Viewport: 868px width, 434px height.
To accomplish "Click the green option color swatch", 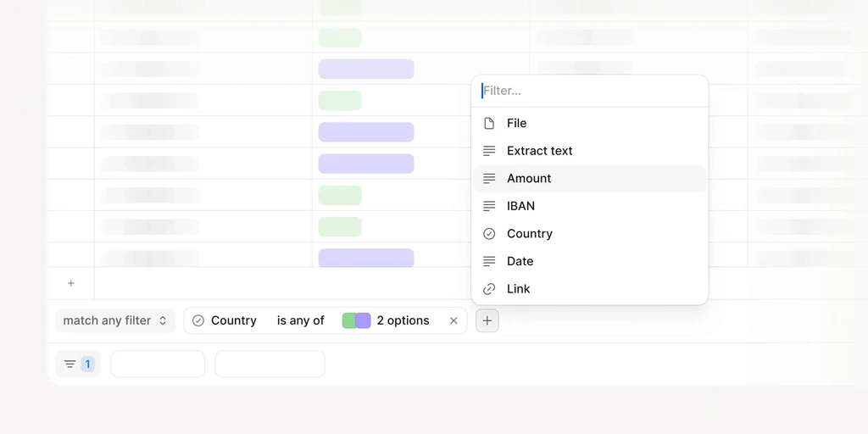I will point(348,320).
